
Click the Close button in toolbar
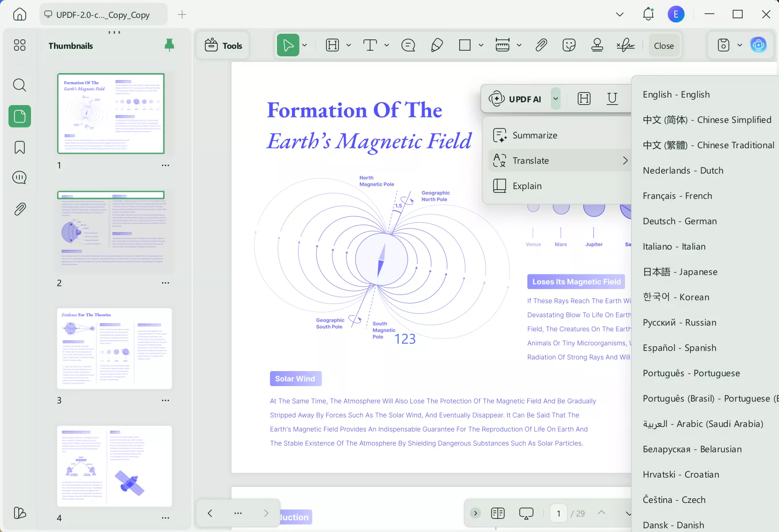click(x=663, y=46)
